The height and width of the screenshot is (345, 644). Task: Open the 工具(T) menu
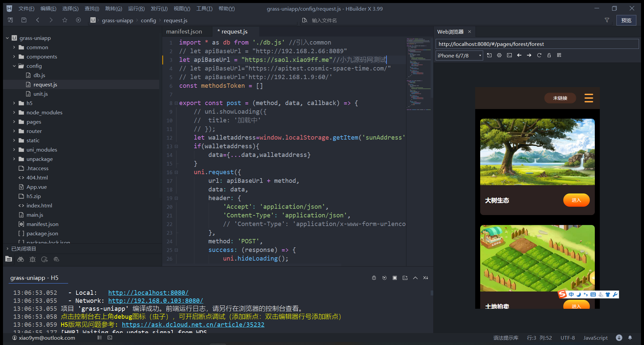point(204,9)
